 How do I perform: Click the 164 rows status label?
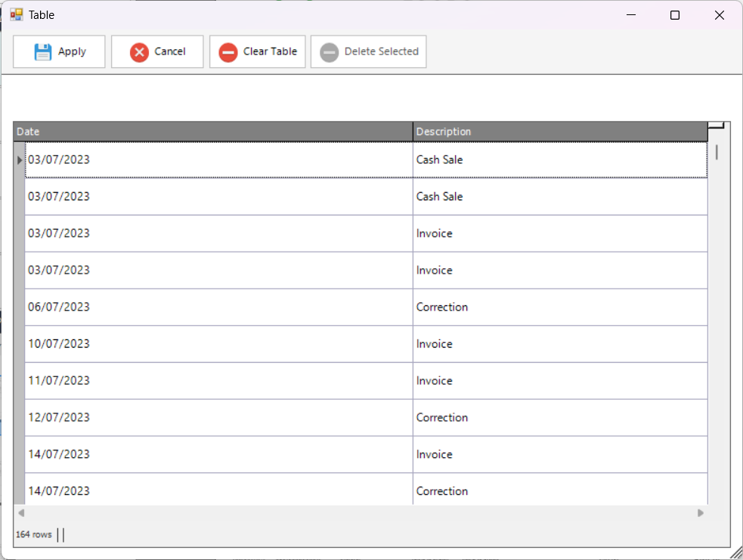pos(34,534)
